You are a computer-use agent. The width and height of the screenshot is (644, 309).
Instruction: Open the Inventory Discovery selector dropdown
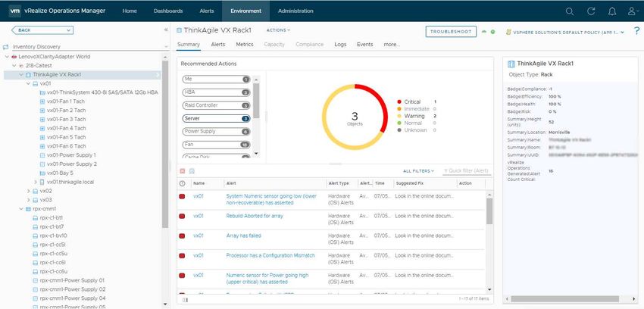click(166, 47)
